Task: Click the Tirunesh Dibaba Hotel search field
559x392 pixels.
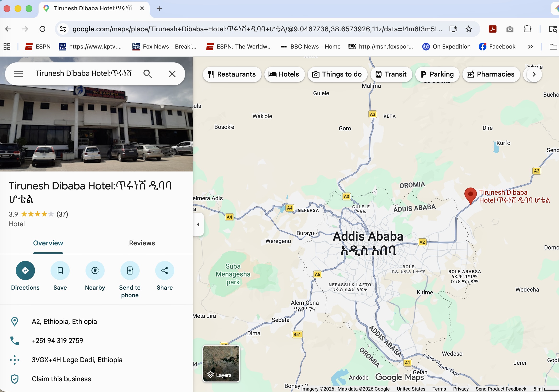Action: point(84,73)
